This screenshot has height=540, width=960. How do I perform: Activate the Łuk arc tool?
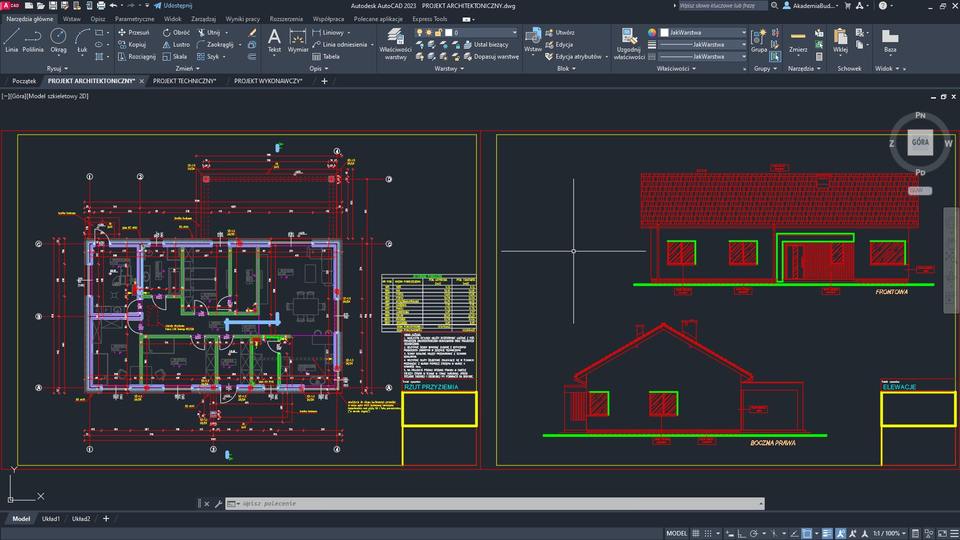coord(82,39)
